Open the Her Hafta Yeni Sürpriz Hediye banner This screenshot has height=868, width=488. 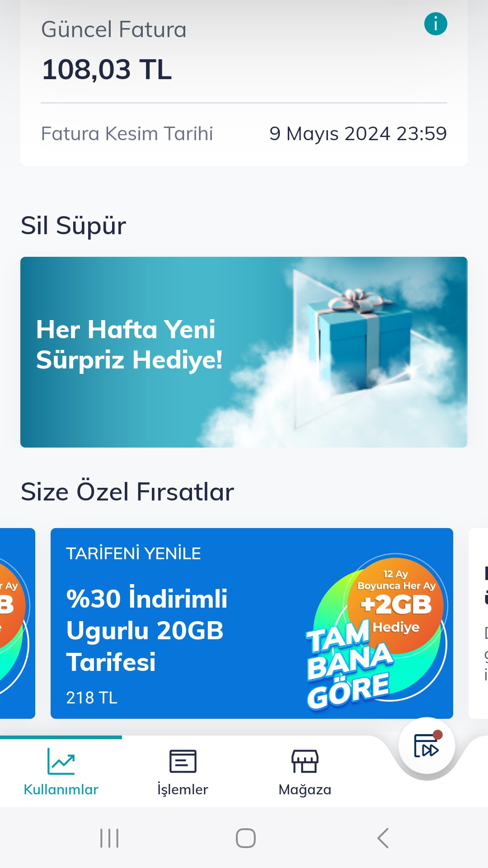point(244,352)
